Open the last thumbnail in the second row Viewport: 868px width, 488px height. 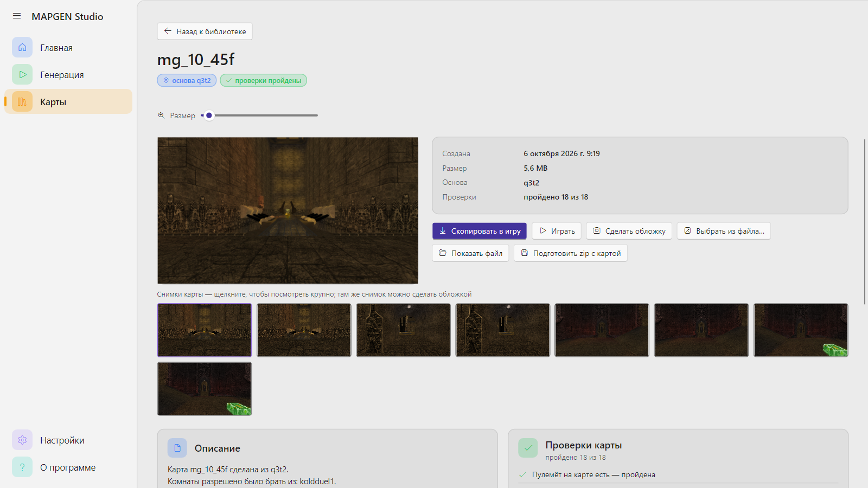205,389
